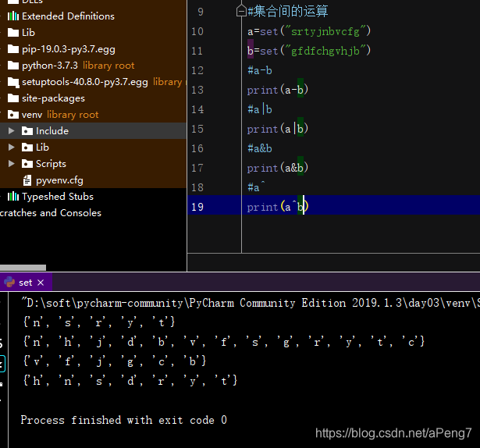Screen dimensions: 480x448
Task: Expand the Scripts folder
Action: tap(12, 164)
